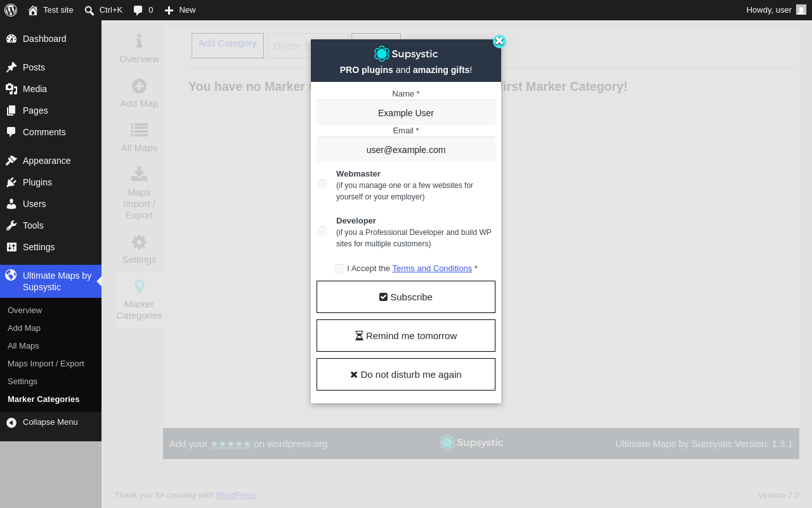Click Remind me tomorrow button
The height and width of the screenshot is (508, 812).
pos(406,336)
